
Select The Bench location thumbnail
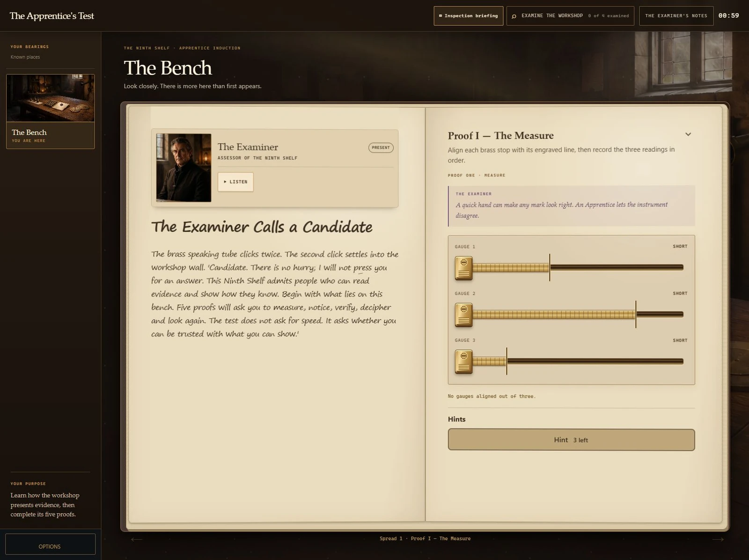[51, 98]
